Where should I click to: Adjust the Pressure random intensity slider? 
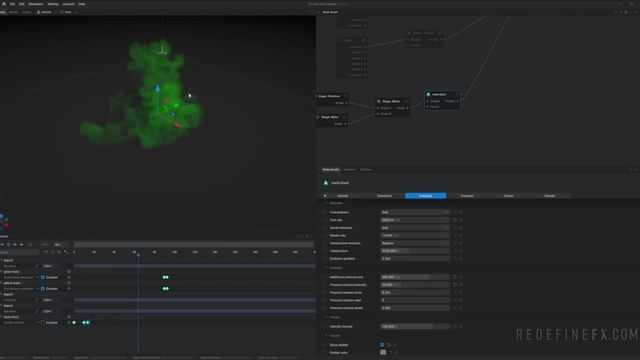(415, 285)
